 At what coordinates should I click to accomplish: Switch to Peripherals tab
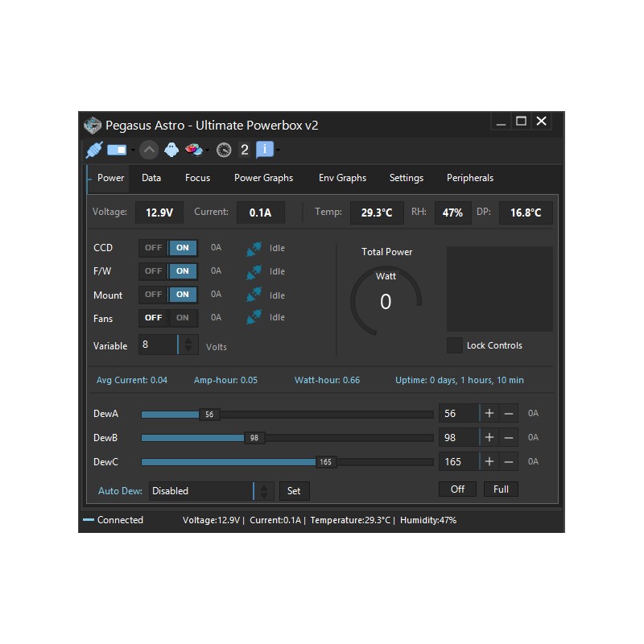470,178
